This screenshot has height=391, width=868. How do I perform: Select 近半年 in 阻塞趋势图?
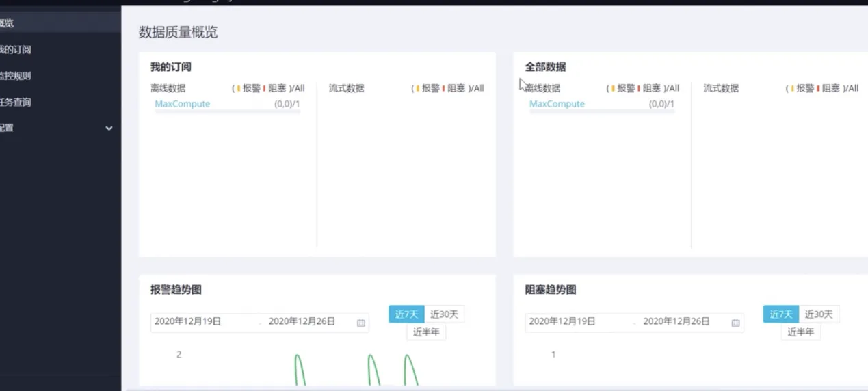(x=801, y=332)
